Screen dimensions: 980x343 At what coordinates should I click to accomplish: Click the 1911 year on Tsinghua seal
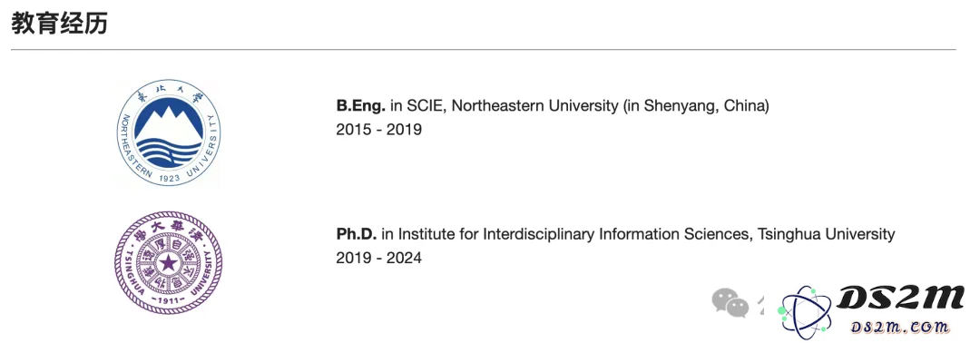[168, 301]
